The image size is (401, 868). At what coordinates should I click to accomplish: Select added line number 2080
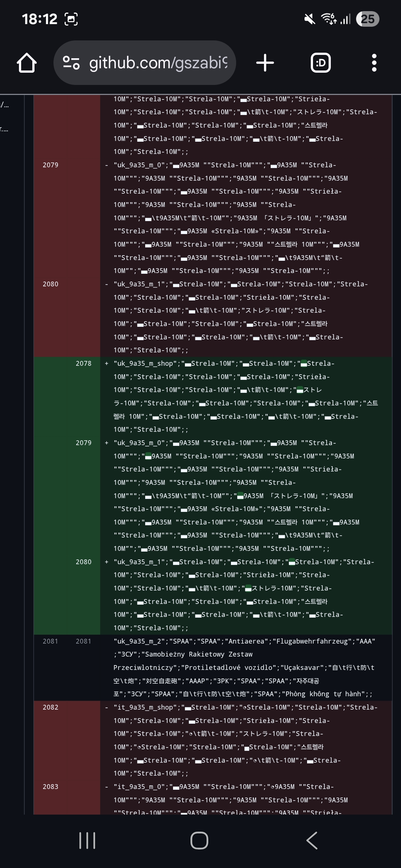tap(84, 562)
